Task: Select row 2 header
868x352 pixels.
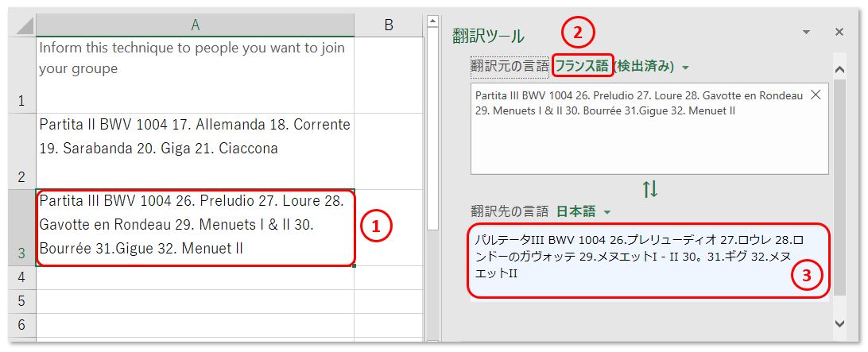Action: click(21, 151)
